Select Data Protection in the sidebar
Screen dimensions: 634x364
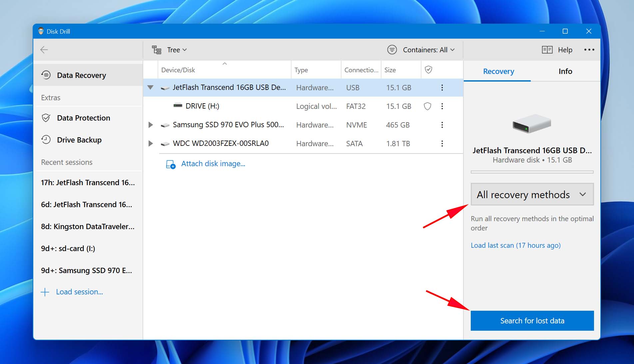(x=89, y=118)
